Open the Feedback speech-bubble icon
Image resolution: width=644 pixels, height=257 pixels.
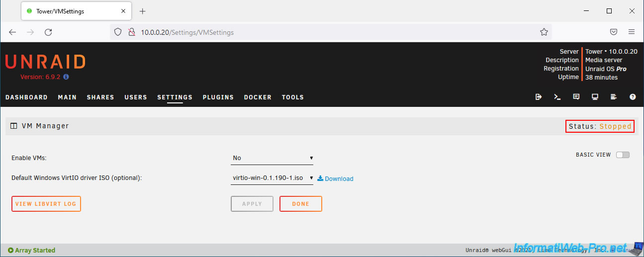[x=576, y=97]
